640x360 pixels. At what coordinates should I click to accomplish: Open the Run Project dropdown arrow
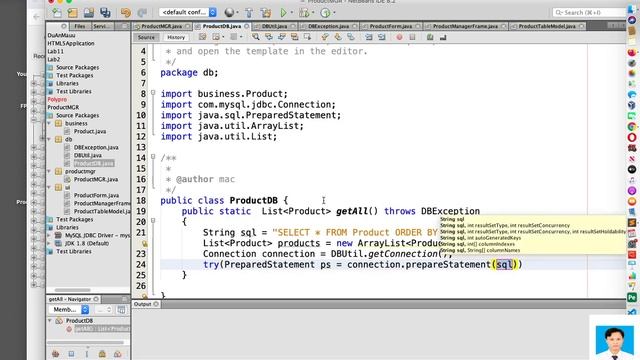coord(292,13)
